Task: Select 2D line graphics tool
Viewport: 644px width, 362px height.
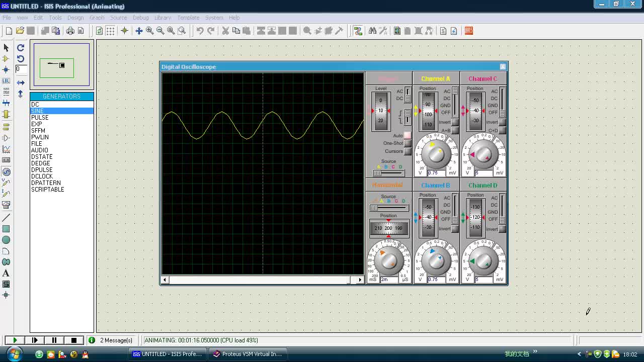Action: tap(6, 218)
